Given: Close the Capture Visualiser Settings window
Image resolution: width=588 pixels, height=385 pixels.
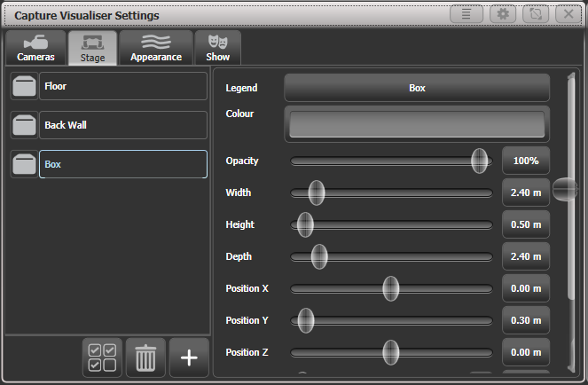Looking at the screenshot, I should pos(568,14).
